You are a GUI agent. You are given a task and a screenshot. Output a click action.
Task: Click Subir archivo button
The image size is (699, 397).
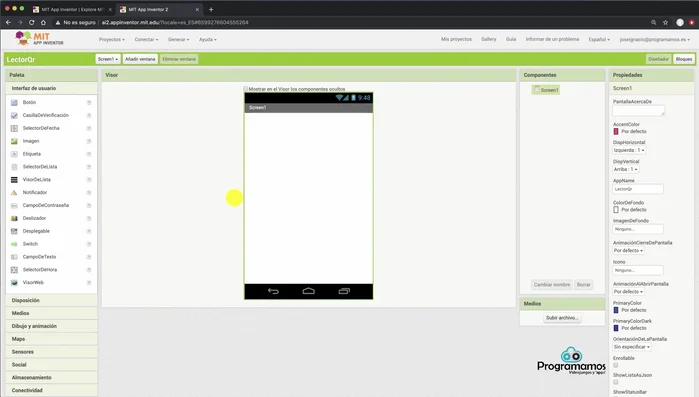[562, 318]
